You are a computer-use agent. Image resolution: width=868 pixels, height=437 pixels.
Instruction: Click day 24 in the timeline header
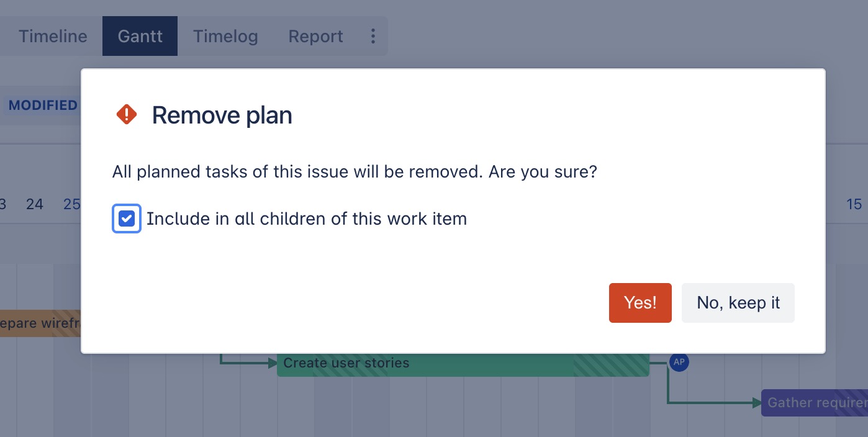(35, 204)
